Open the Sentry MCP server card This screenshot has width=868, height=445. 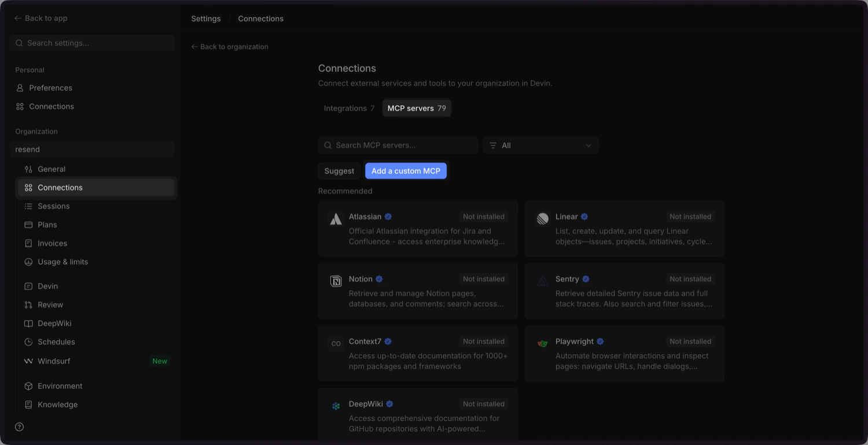624,291
